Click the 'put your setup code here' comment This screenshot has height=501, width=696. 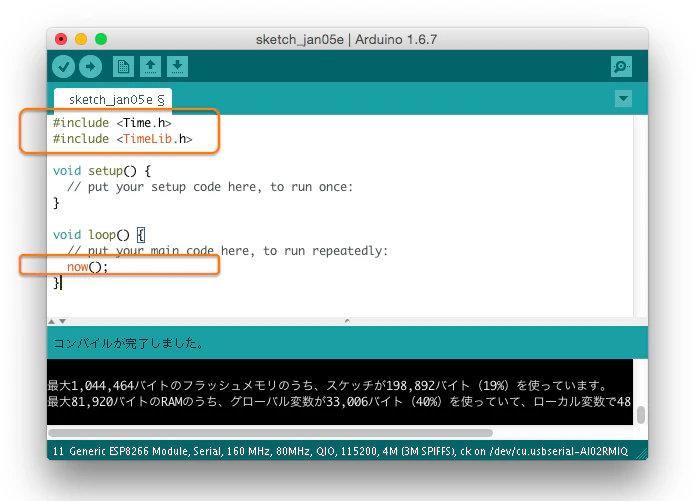coord(210,187)
